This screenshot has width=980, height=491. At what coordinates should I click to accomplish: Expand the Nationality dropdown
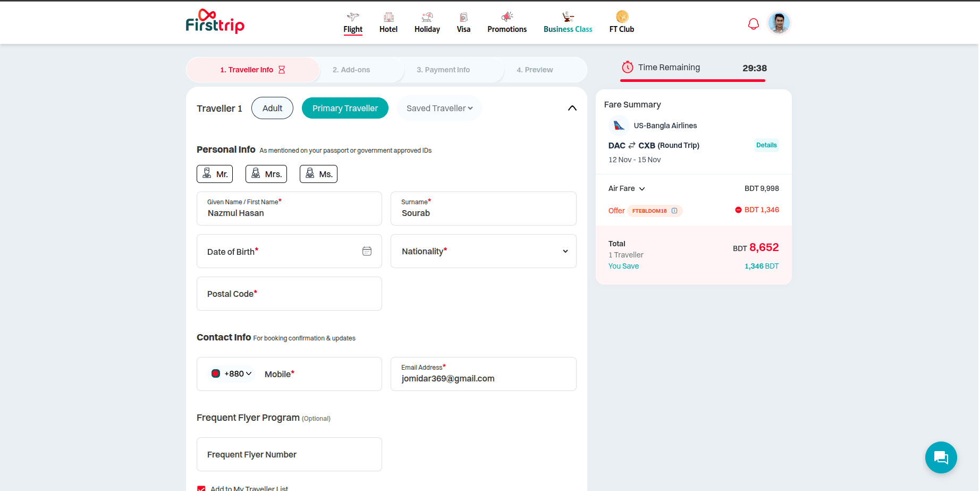[565, 251]
